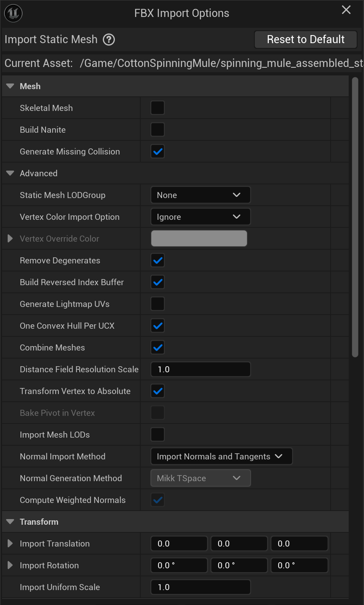
Task: Collapse the Advanced section
Action: click(x=10, y=173)
